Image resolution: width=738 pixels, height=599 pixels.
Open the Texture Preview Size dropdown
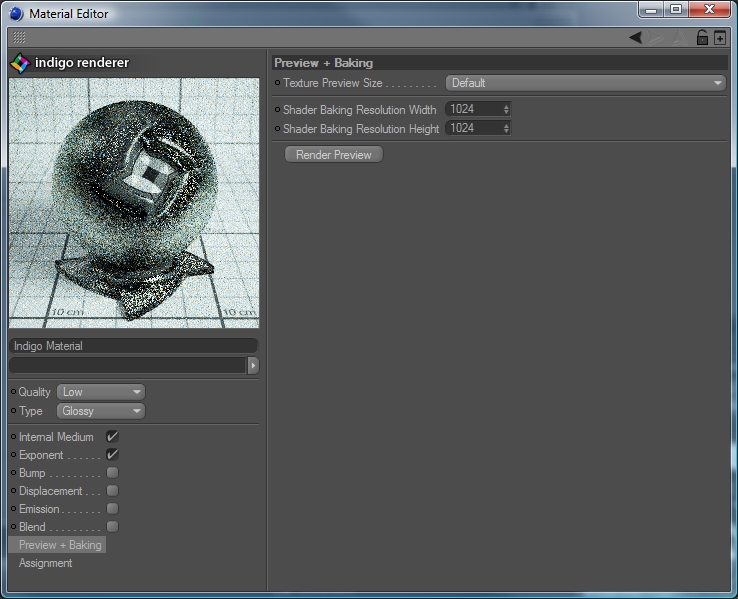coord(586,83)
